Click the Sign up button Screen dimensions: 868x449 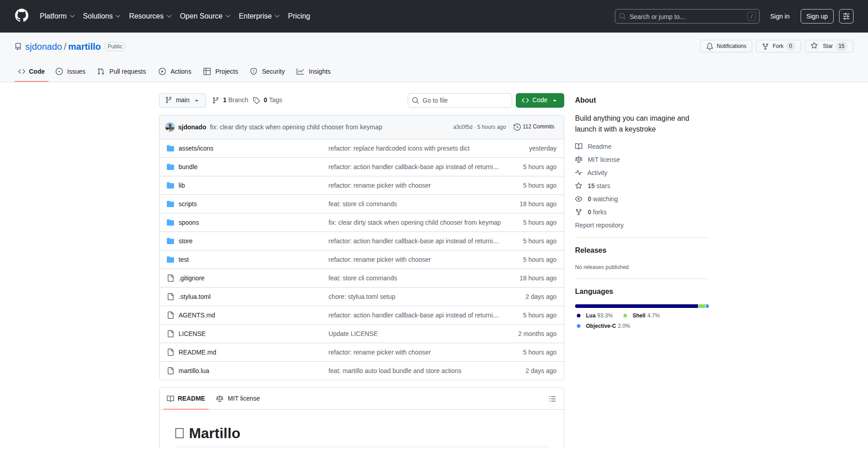click(816, 16)
